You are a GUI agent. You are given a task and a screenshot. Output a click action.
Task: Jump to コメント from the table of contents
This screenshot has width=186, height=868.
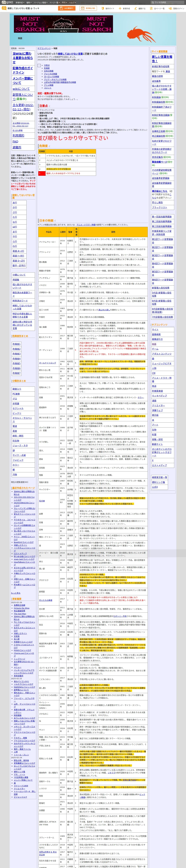pos(48,88)
